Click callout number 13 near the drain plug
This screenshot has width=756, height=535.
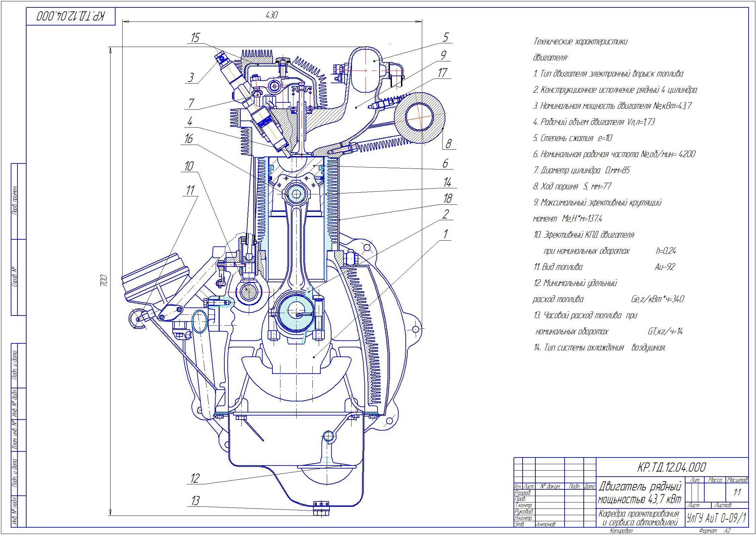point(195,501)
